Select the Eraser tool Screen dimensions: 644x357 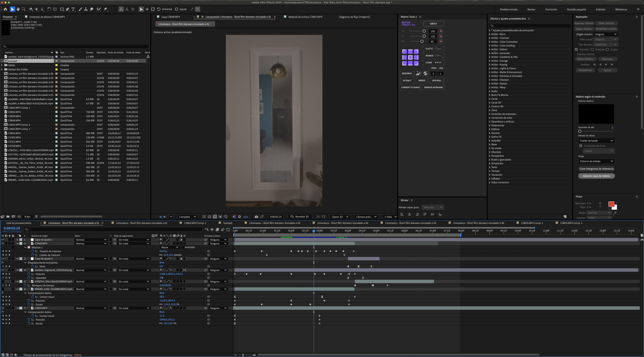91,9
